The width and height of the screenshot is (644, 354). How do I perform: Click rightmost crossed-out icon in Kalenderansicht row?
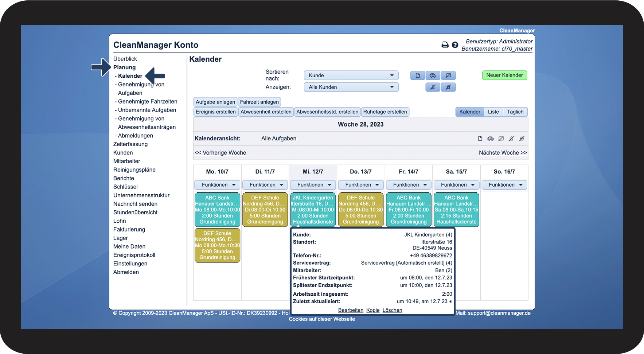[522, 139]
